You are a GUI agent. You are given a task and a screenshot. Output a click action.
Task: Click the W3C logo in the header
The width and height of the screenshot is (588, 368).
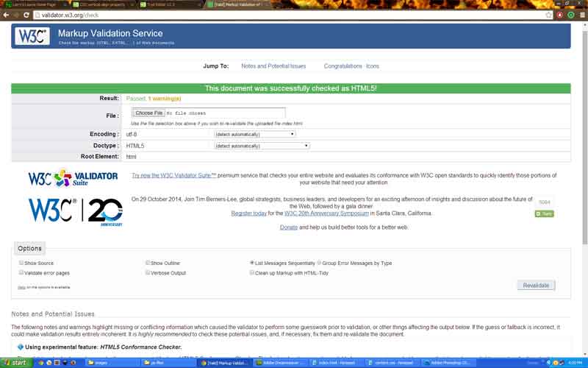tap(32, 36)
